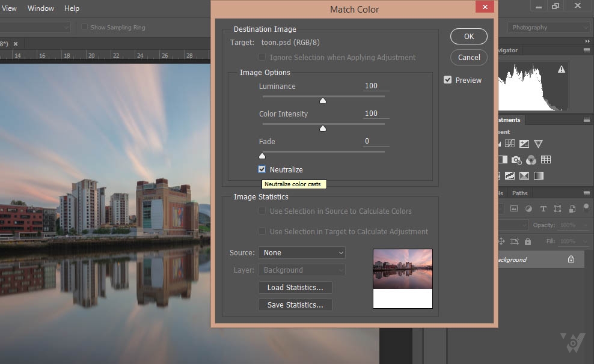594x364 pixels.
Task: Open the Photography workspace dropdown
Action: pyautogui.click(x=549, y=28)
